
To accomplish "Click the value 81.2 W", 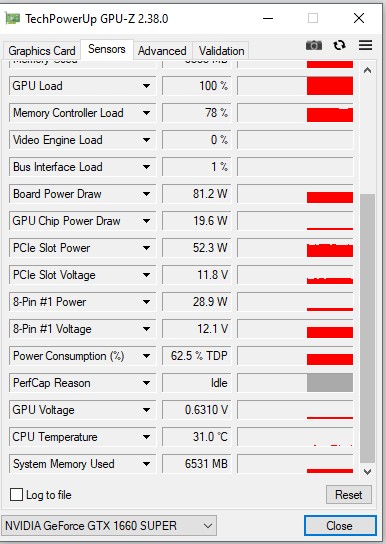I will tap(197, 194).
